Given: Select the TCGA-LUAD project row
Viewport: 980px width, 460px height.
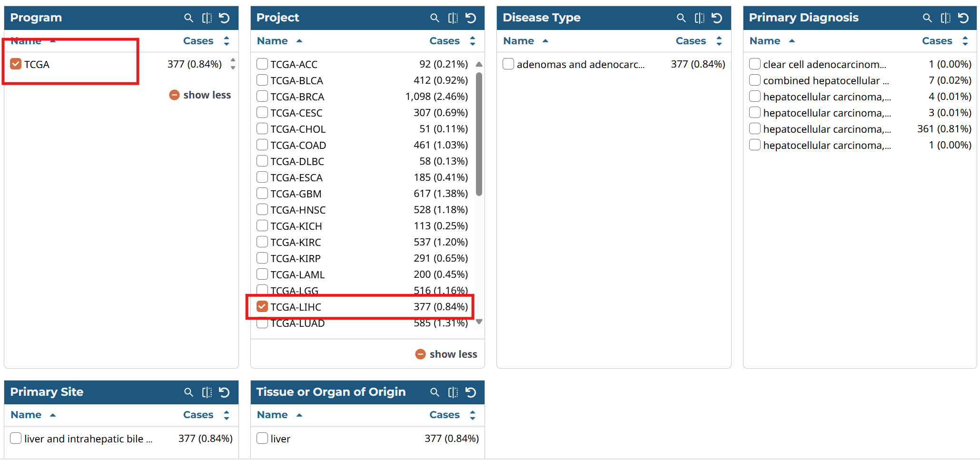Looking at the screenshot, I should [x=362, y=324].
